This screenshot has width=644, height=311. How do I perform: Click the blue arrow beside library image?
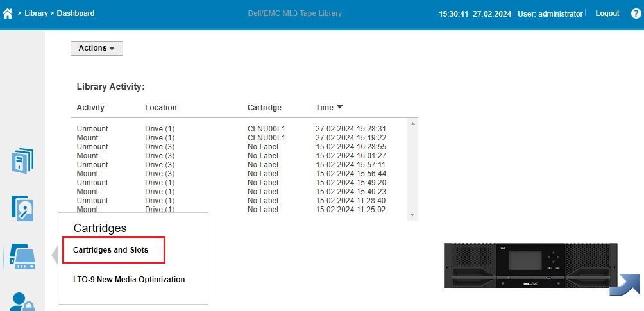tap(624, 285)
